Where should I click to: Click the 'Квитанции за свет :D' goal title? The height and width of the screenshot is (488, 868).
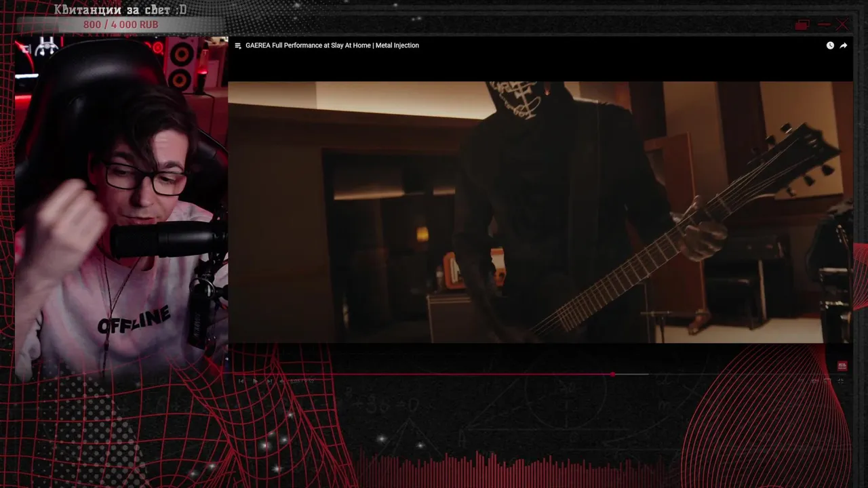click(121, 9)
